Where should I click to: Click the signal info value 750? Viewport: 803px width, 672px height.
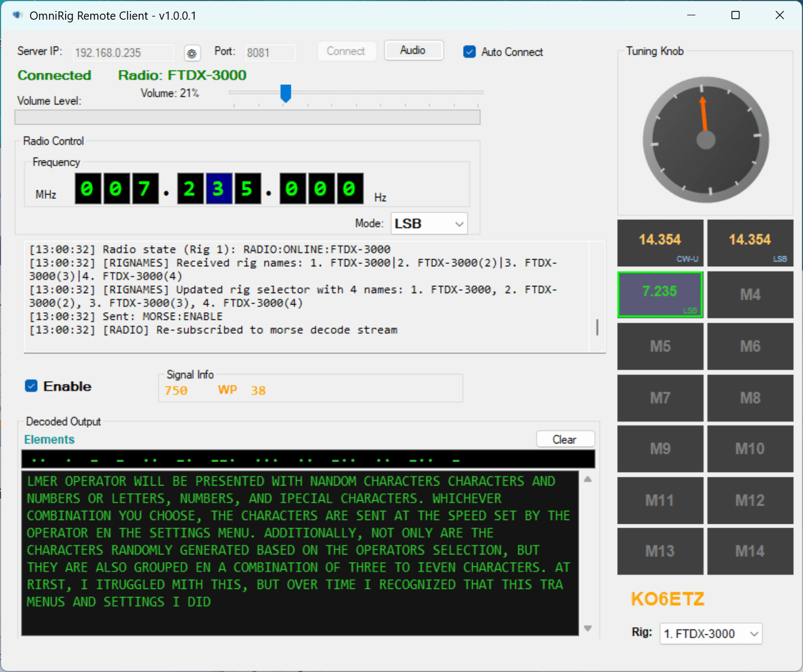point(176,390)
